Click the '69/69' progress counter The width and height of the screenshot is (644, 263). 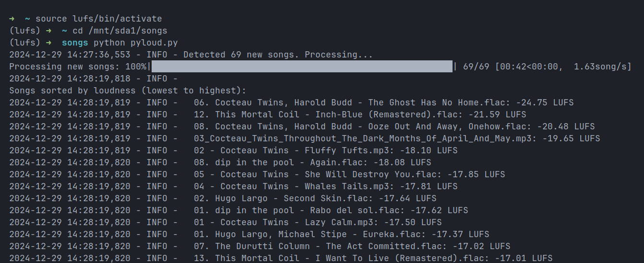(476, 67)
